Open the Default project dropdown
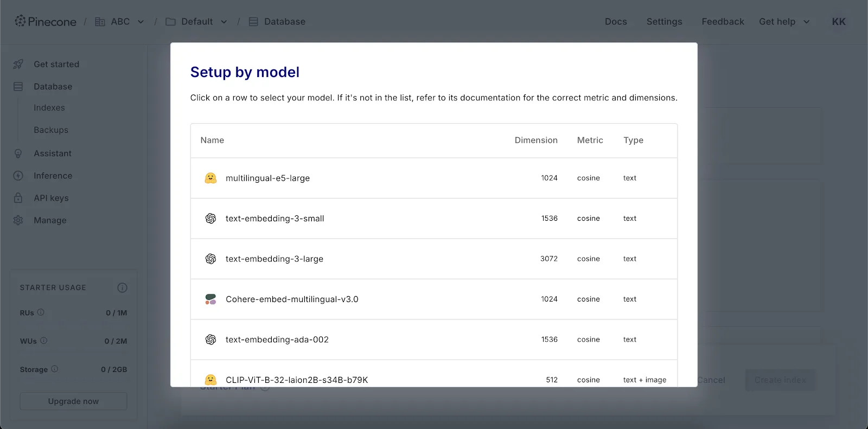868x429 pixels. coord(224,22)
